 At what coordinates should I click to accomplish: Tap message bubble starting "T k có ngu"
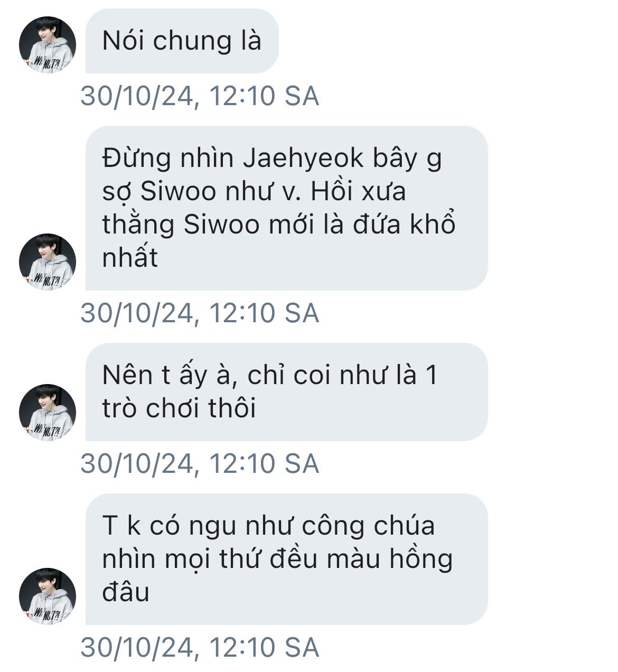pyautogui.click(x=286, y=559)
